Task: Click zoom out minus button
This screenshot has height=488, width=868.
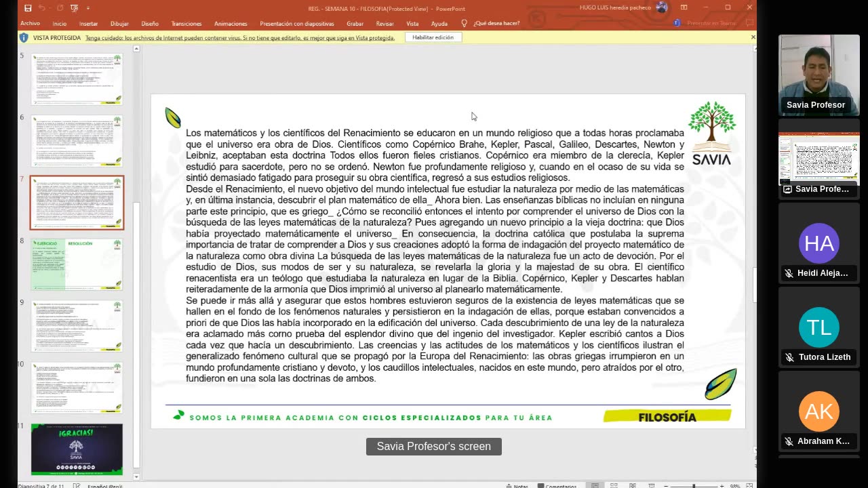Action: tap(667, 486)
